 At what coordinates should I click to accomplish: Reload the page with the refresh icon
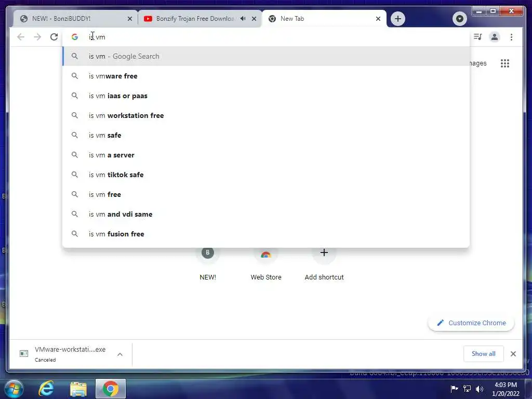[54, 37]
